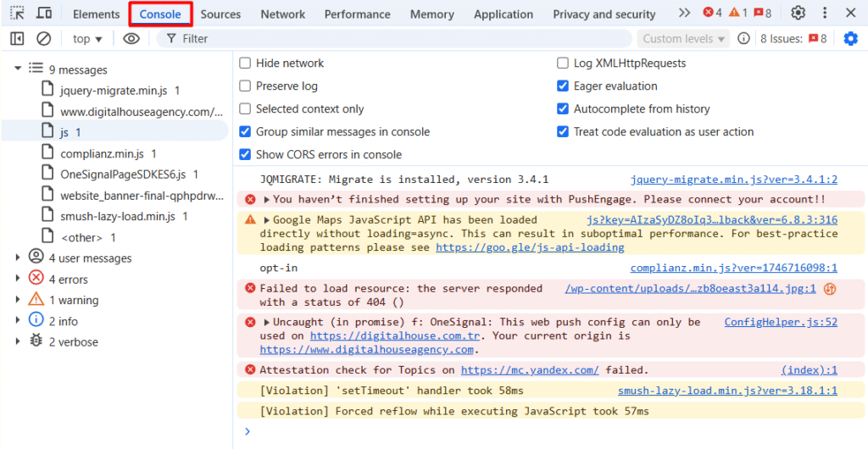The width and height of the screenshot is (868, 449).
Task: Switch to the Network tab
Action: 282,14
